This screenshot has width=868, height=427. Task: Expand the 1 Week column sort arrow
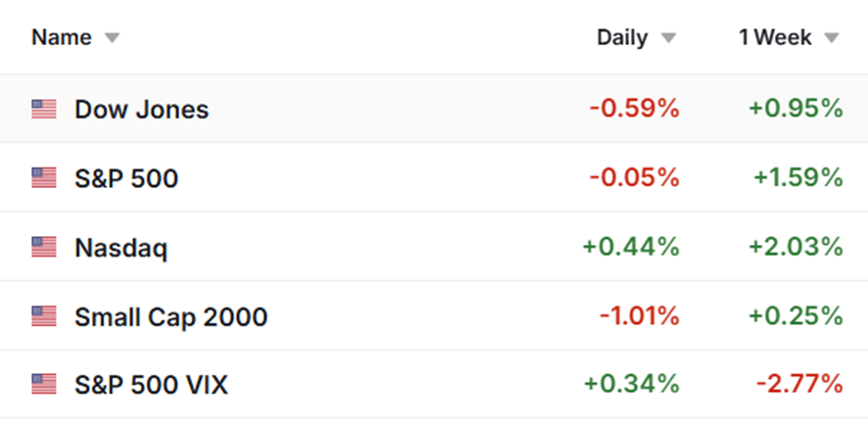pyautogui.click(x=832, y=38)
